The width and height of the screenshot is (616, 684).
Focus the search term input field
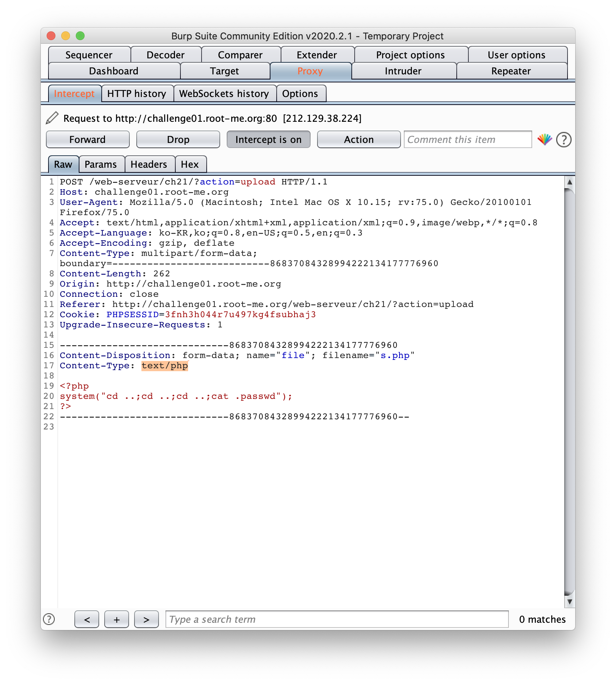point(337,619)
